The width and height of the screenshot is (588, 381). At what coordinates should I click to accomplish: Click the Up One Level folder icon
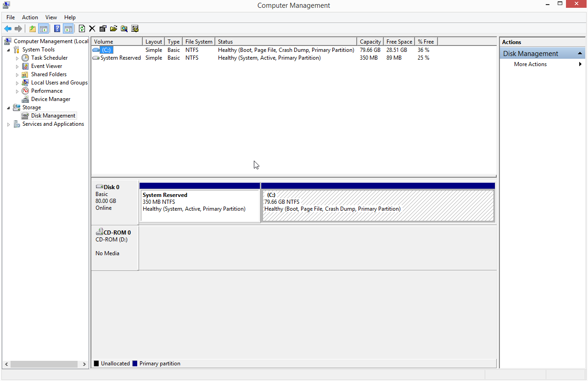32,29
